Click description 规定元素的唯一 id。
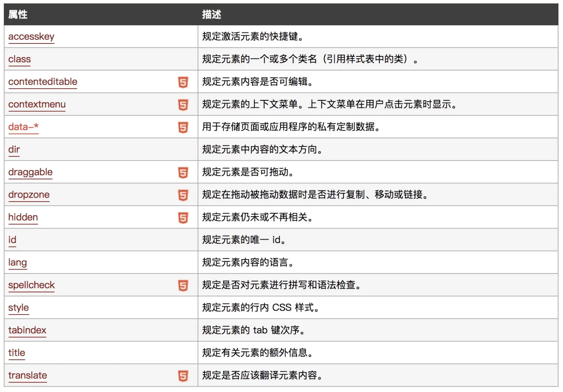This screenshot has width=563, height=392. pos(244,240)
